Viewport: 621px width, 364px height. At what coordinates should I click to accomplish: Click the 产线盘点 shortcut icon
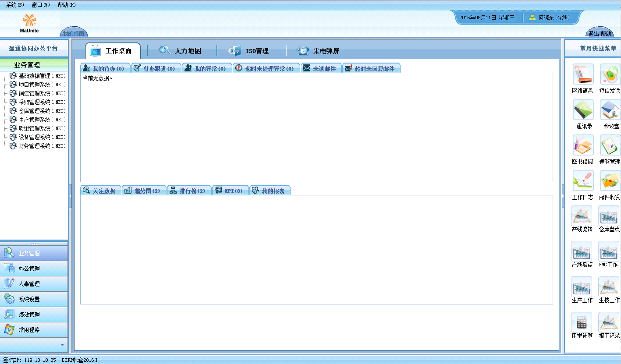[582, 251]
